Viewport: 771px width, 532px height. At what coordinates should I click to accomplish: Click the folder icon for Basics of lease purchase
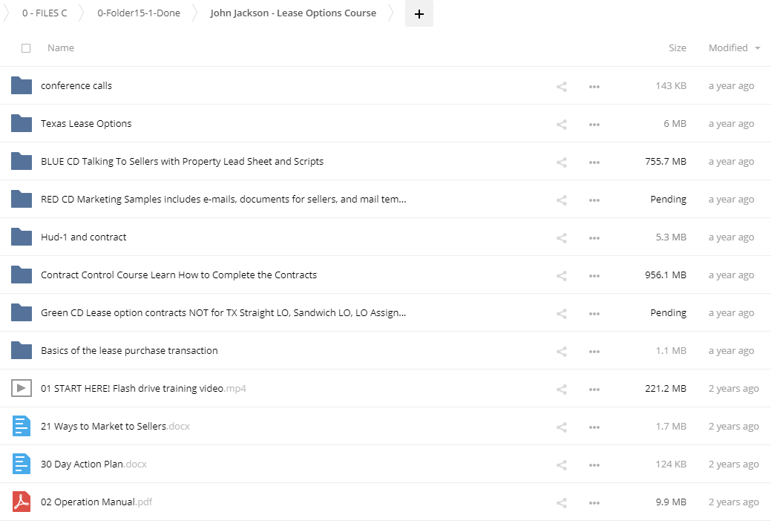coord(22,350)
